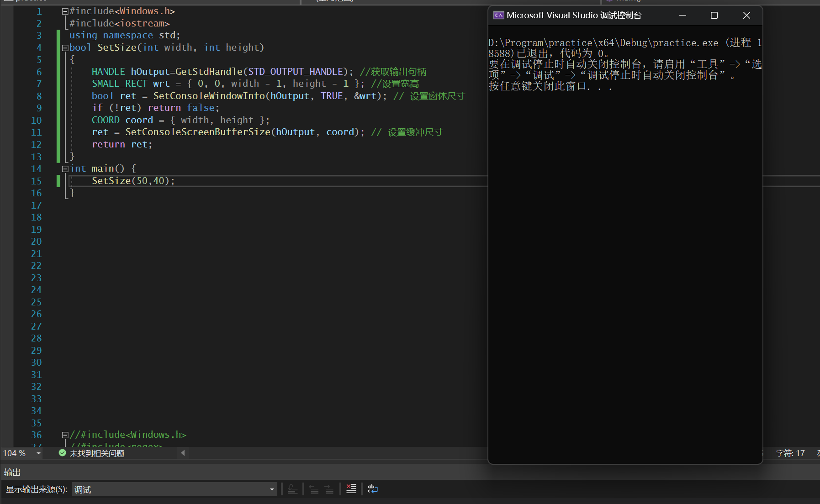
Task: Click the GetStdHandle call on line 6
Action: coord(209,72)
